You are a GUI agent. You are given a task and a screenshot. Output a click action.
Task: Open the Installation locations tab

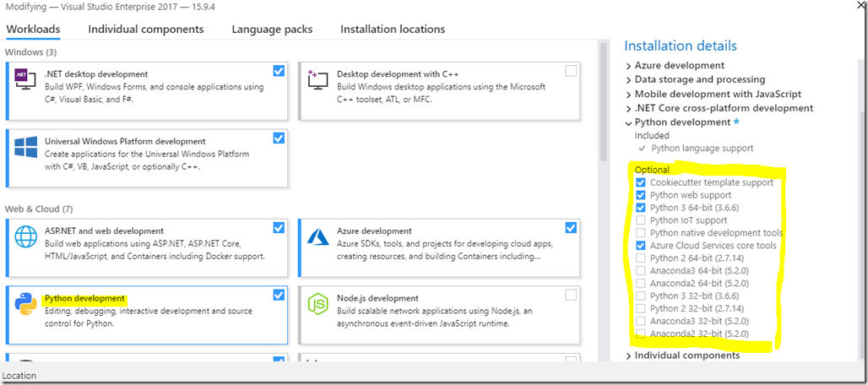(x=393, y=30)
